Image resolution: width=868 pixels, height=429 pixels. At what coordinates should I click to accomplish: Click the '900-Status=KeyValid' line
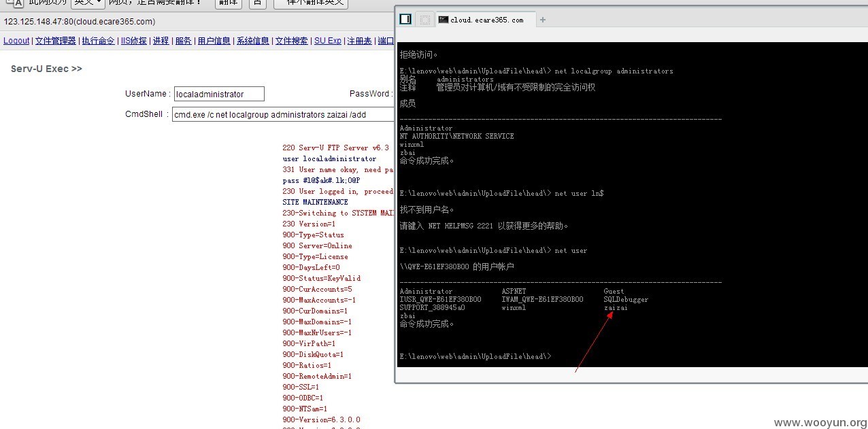pyautogui.click(x=321, y=278)
